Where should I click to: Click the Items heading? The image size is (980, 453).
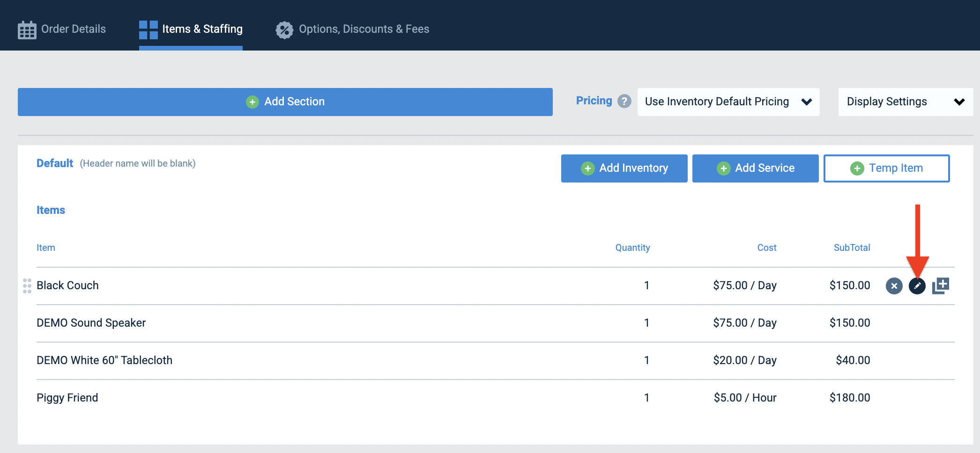[x=51, y=210]
